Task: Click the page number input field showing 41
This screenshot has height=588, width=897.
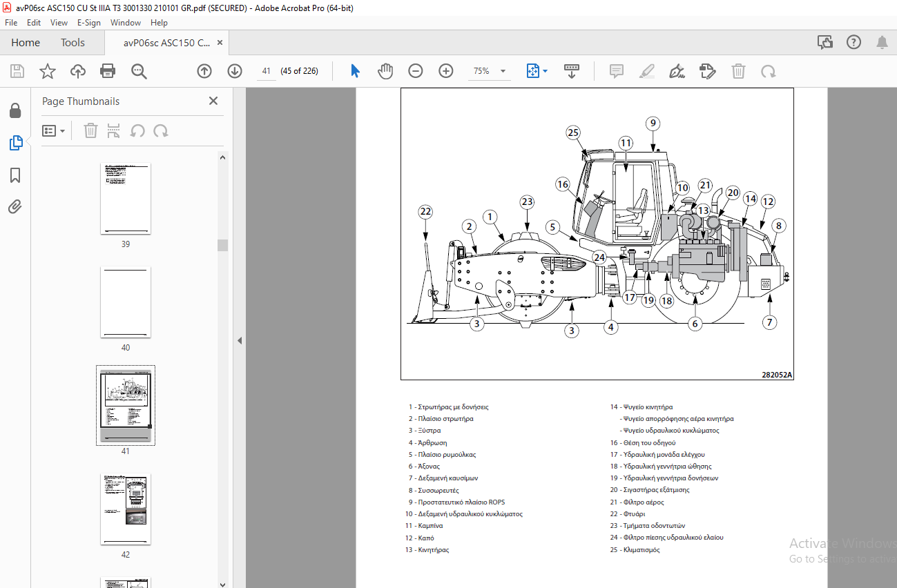Action: tap(266, 71)
